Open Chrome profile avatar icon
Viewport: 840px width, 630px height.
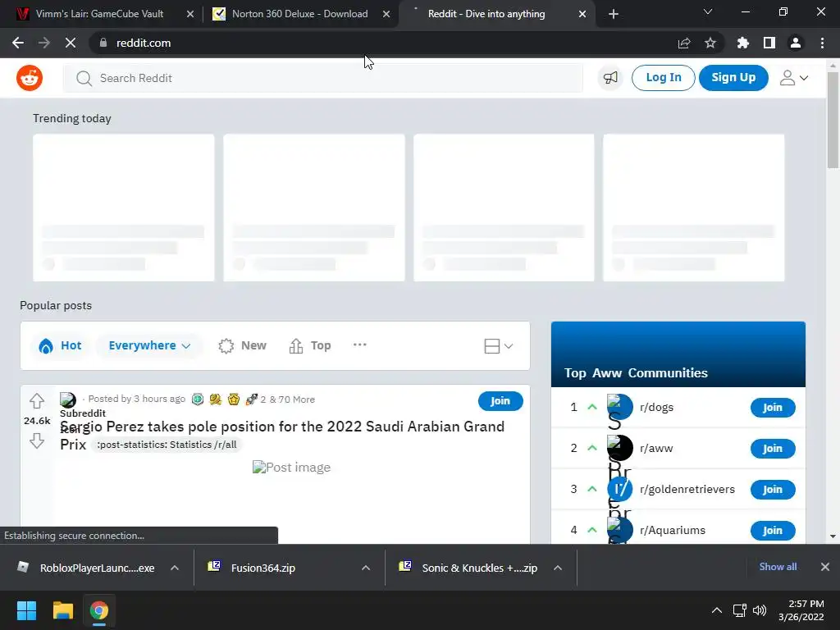tap(796, 43)
